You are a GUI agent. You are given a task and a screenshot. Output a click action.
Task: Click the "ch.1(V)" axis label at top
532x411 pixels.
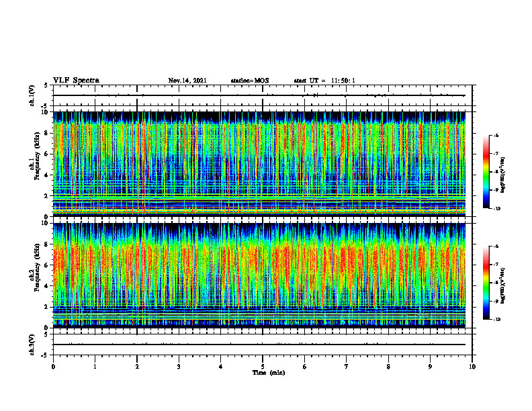point(32,95)
